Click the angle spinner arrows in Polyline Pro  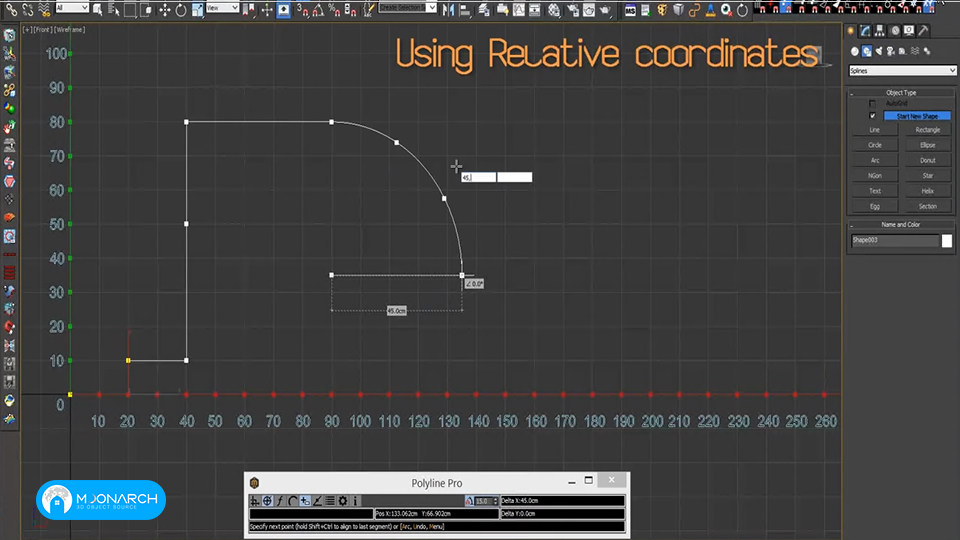click(495, 501)
